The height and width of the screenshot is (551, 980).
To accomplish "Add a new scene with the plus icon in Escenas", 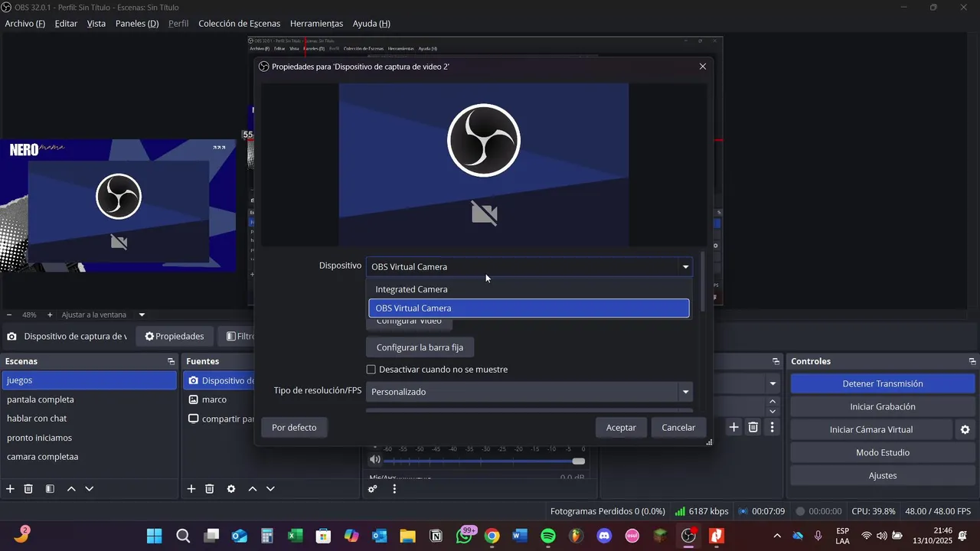I will tap(10, 489).
